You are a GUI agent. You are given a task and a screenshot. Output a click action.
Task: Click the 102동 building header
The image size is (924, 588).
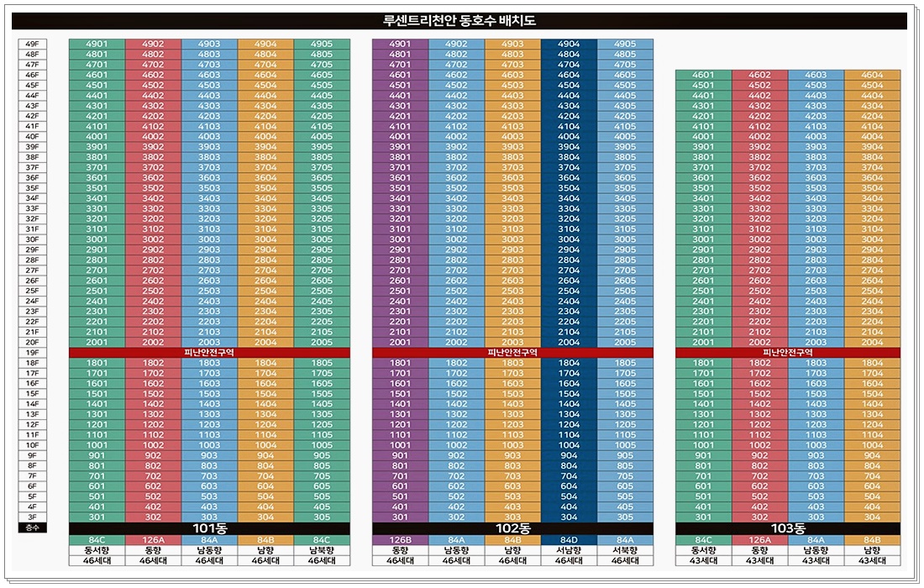point(512,528)
